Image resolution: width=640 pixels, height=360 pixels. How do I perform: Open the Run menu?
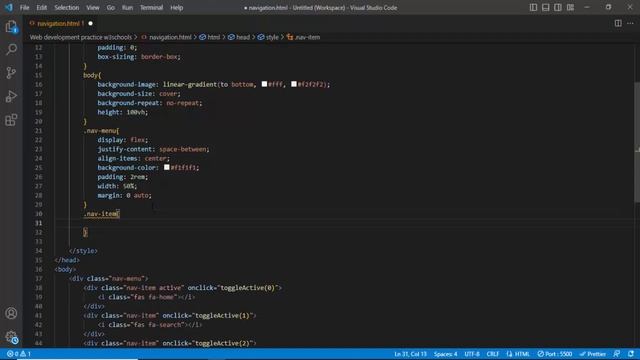127,7
